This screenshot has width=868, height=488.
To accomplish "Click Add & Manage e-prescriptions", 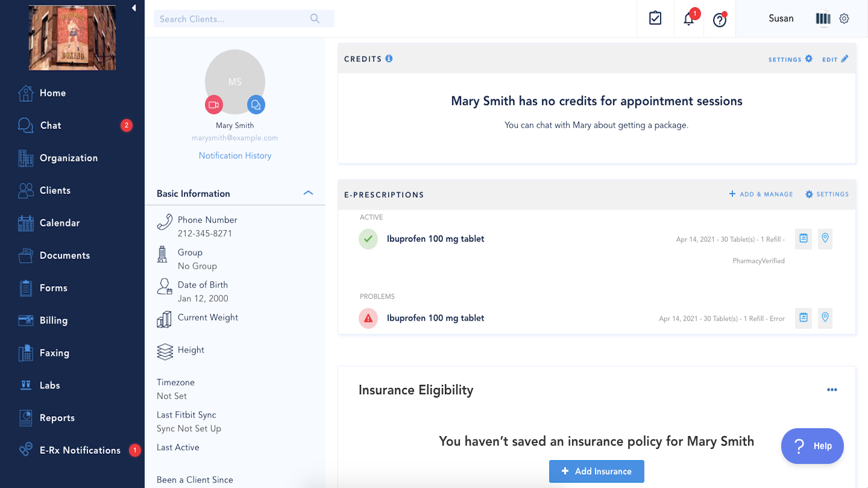I will pos(761,194).
